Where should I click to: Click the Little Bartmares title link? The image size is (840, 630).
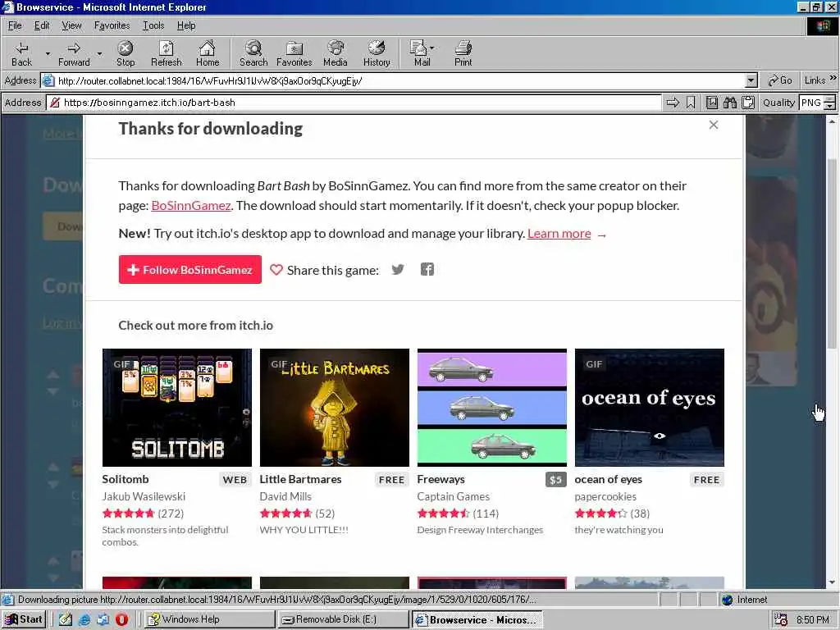pos(300,479)
